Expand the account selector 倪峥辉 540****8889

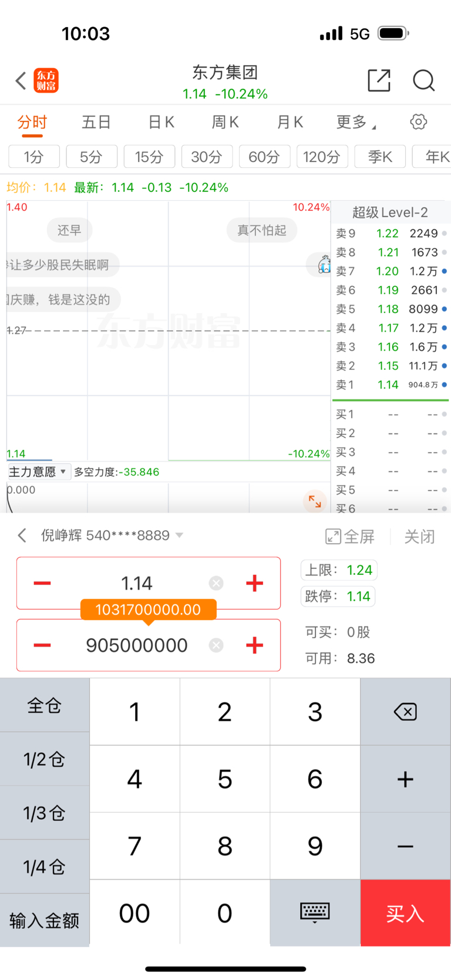tap(112, 536)
